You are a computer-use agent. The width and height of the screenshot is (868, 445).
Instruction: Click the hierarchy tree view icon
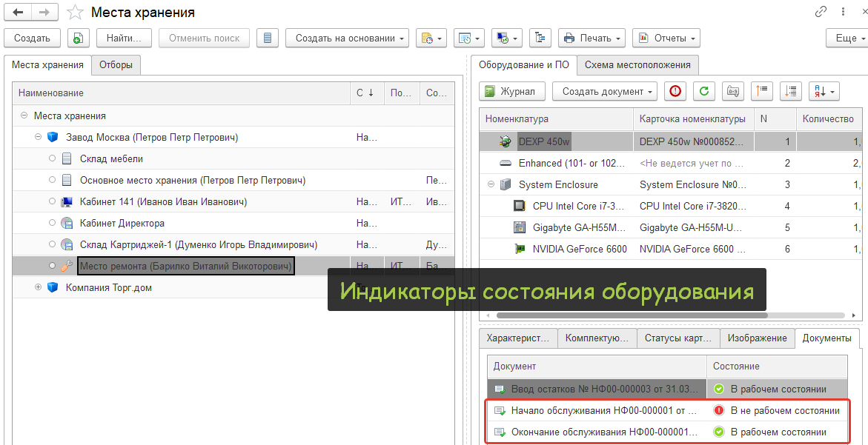(x=540, y=38)
